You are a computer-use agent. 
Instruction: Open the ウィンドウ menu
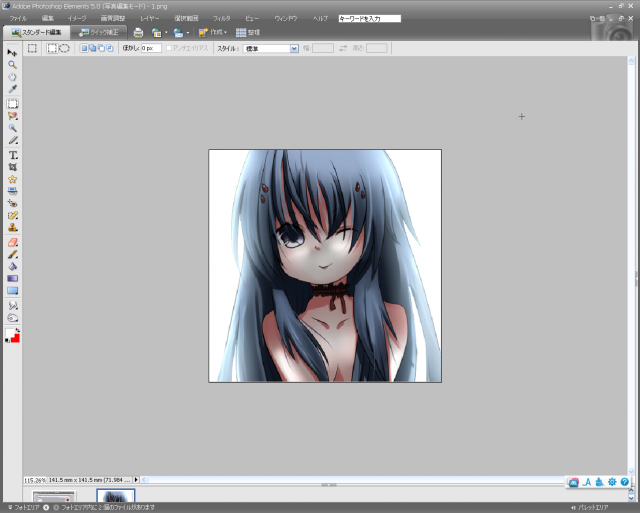(x=286, y=18)
